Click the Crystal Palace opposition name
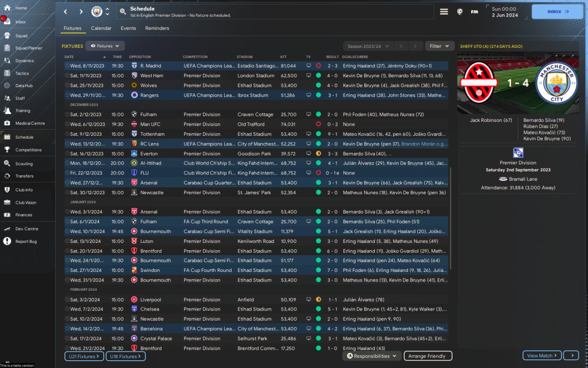The height and width of the screenshot is (368, 588). point(156,339)
